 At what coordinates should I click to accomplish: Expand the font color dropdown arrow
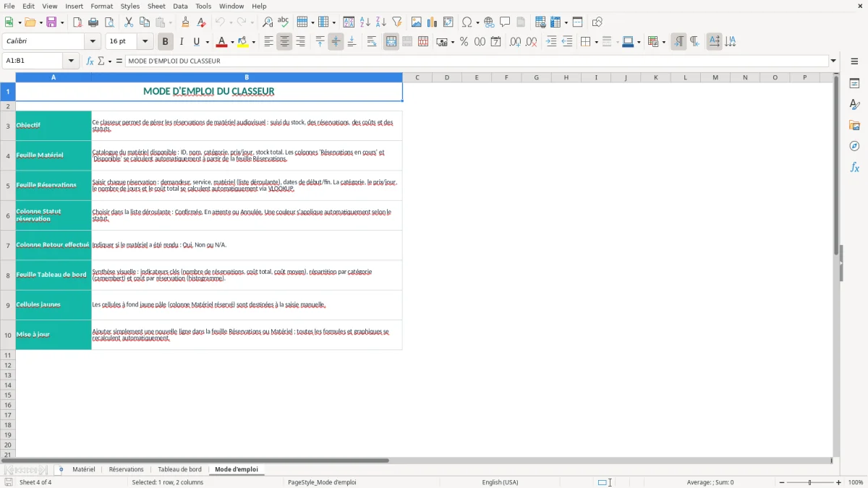pos(231,42)
